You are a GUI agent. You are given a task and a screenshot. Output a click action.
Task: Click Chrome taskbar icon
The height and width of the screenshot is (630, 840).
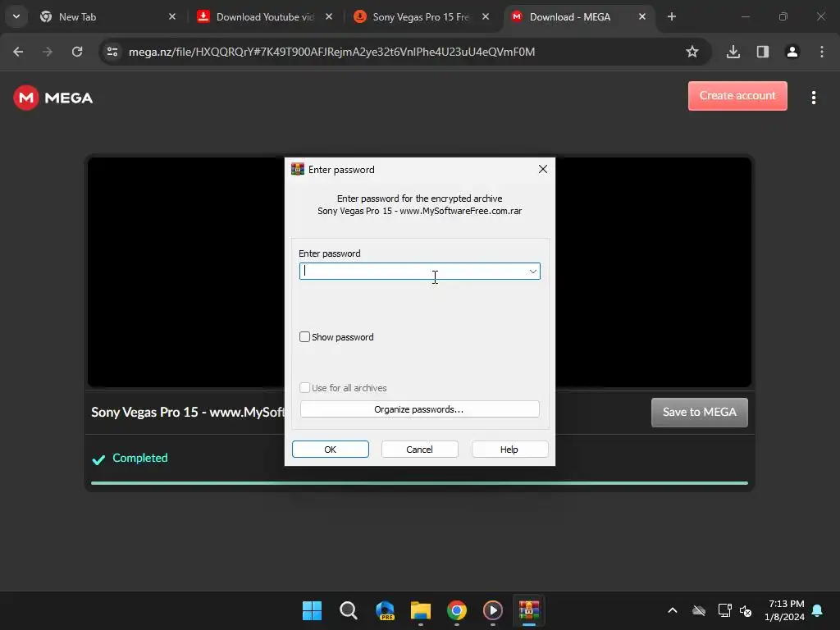click(456, 610)
